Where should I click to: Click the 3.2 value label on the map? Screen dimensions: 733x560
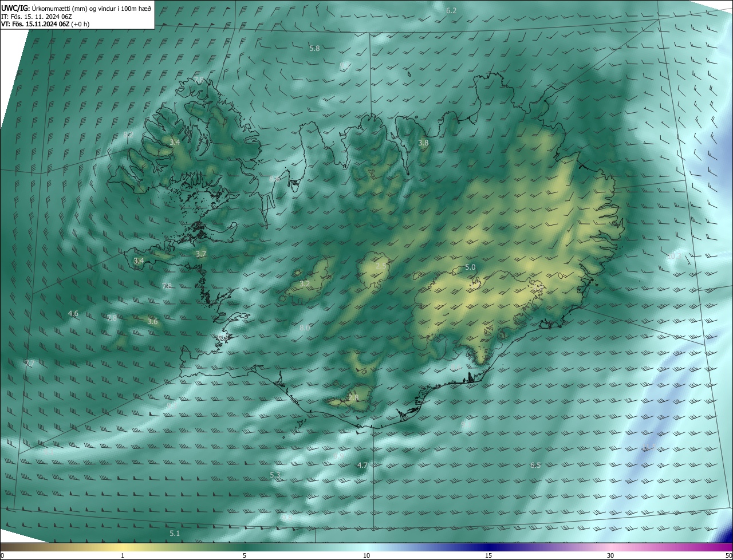[305, 283]
